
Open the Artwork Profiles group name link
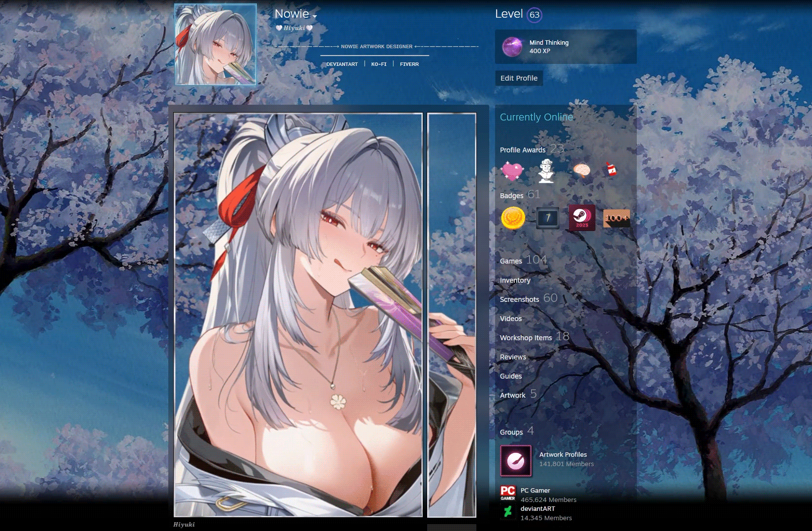click(563, 455)
